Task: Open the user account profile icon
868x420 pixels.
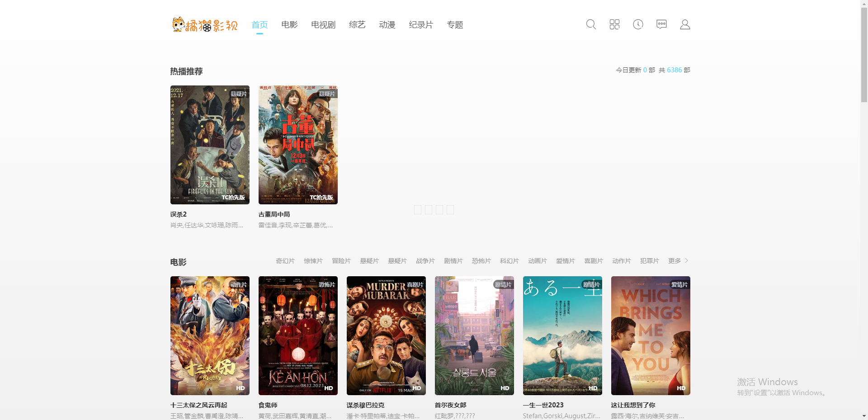Action: [685, 24]
